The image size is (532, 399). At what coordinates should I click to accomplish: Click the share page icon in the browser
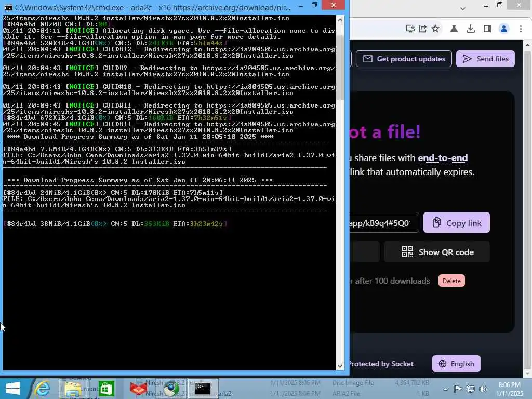(423, 29)
